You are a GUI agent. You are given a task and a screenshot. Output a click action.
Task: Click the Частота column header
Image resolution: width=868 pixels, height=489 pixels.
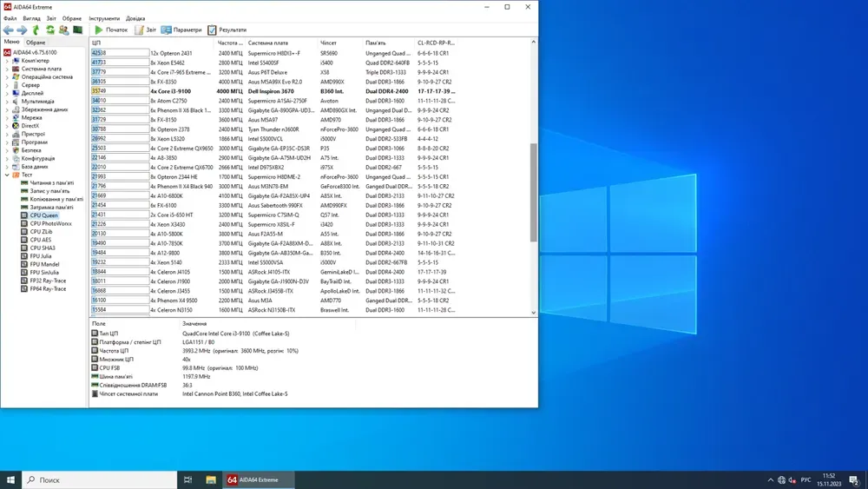pyautogui.click(x=230, y=43)
